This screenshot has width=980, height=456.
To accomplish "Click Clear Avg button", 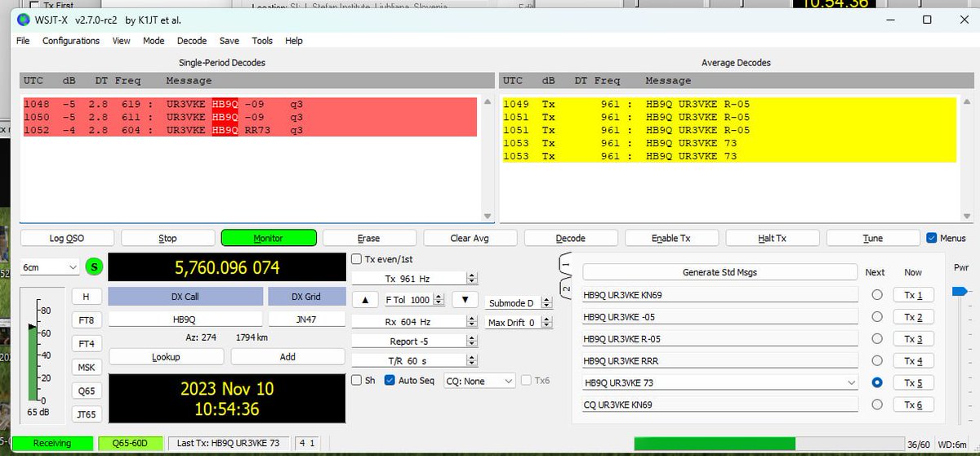I will [x=470, y=239].
